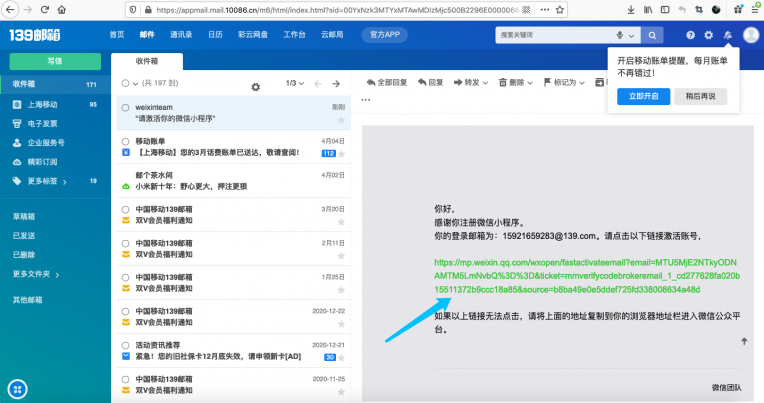Open 139 mailbox settings gear in header

click(708, 35)
